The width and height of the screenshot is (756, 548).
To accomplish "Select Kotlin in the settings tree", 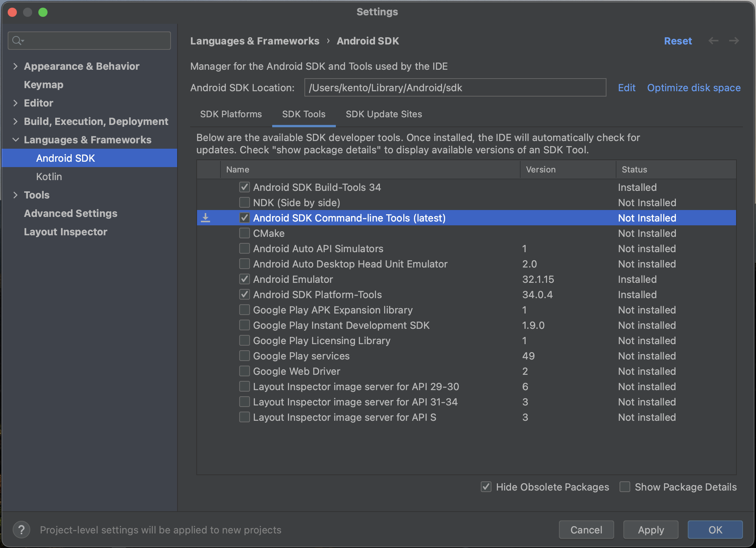I will tap(49, 177).
